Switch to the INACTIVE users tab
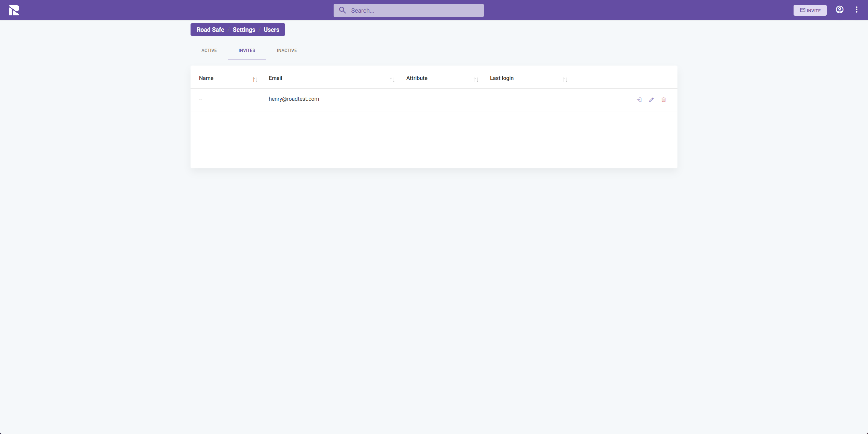 [x=287, y=51]
